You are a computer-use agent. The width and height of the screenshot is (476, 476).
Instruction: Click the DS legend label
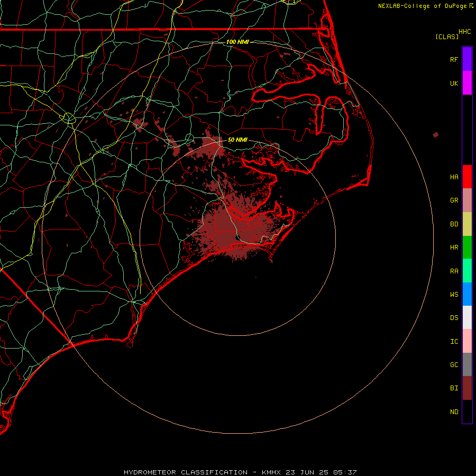[454, 318]
